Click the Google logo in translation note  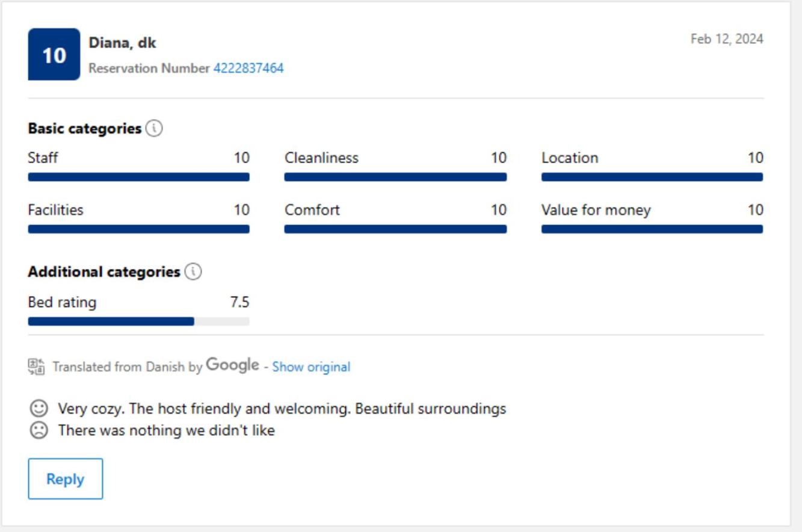pyautogui.click(x=232, y=365)
